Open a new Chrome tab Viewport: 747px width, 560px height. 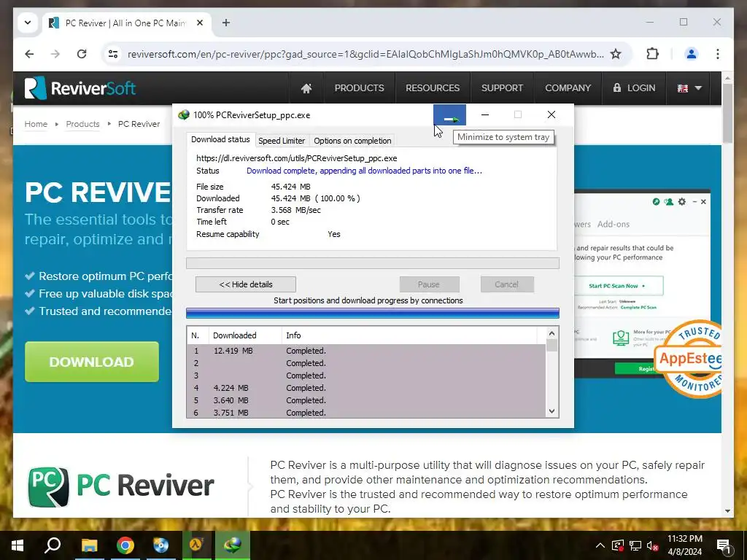[226, 23]
